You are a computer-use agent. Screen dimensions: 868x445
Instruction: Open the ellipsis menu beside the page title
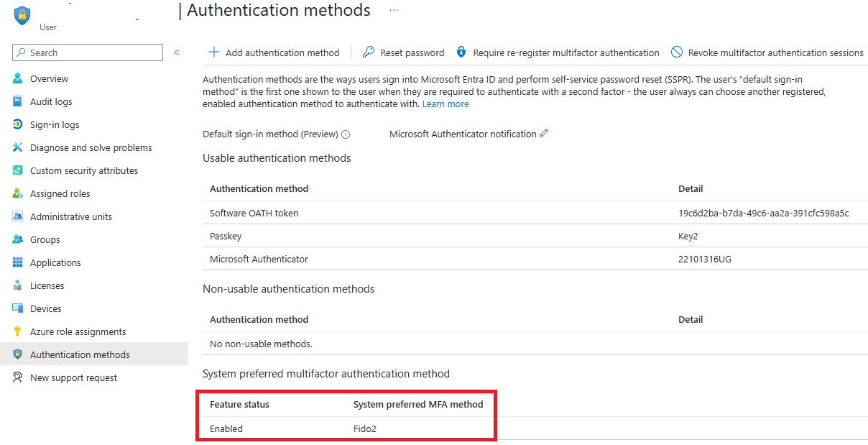[x=394, y=10]
